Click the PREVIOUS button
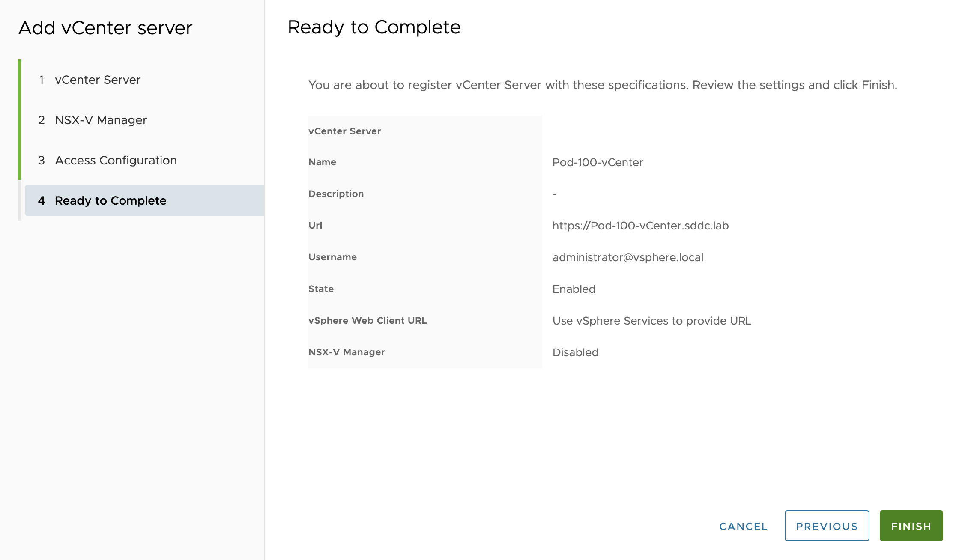This screenshot has height=560, width=980. click(827, 526)
